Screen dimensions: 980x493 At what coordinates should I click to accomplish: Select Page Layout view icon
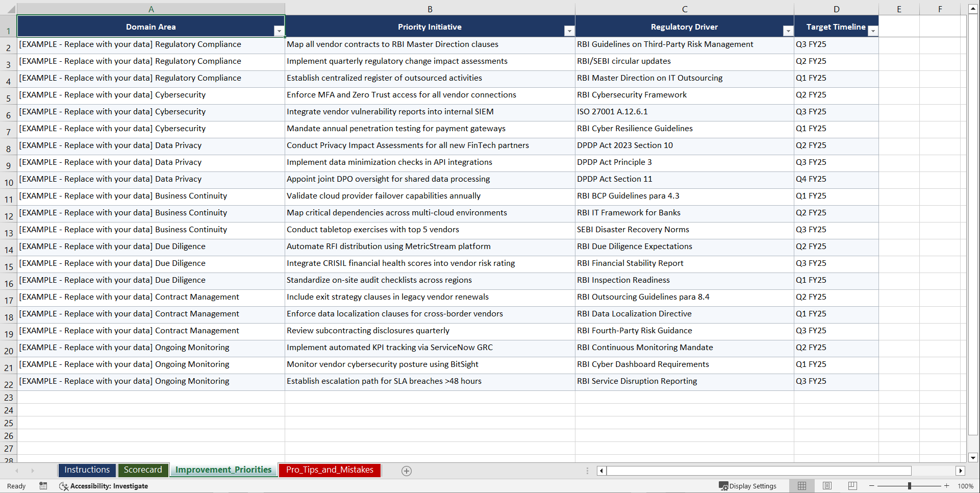[x=827, y=486]
